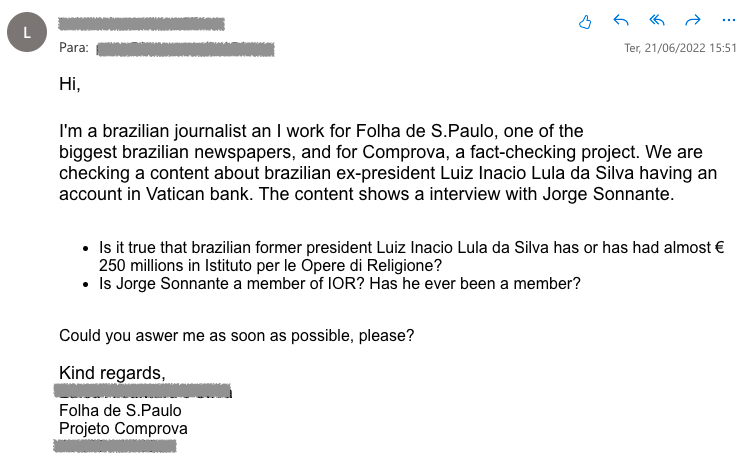
Task: Open the sender's circular 'L' avatar
Action: point(27,32)
